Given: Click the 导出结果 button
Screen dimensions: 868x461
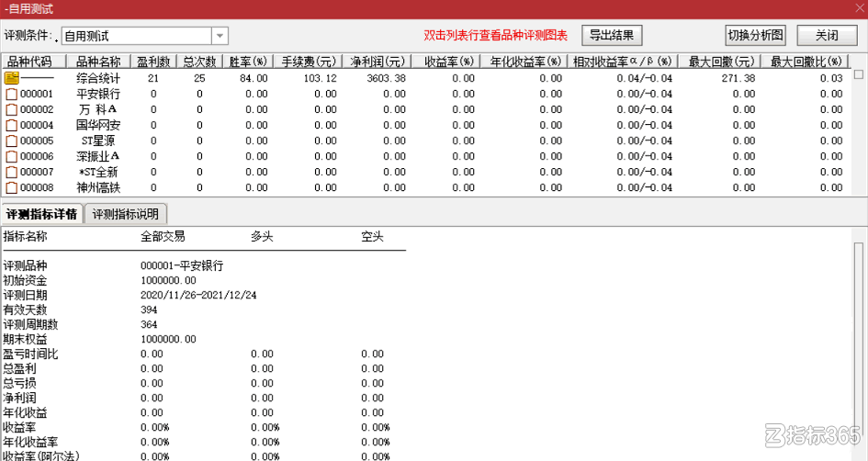Looking at the screenshot, I should click(611, 36).
